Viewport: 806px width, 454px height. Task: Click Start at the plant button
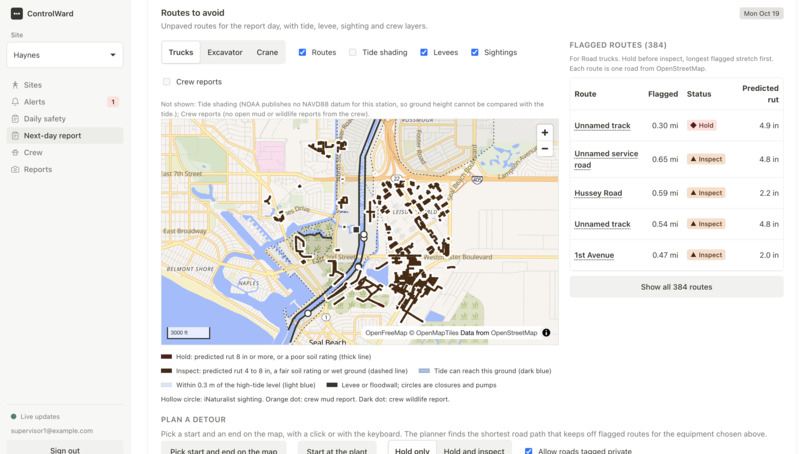337,449
